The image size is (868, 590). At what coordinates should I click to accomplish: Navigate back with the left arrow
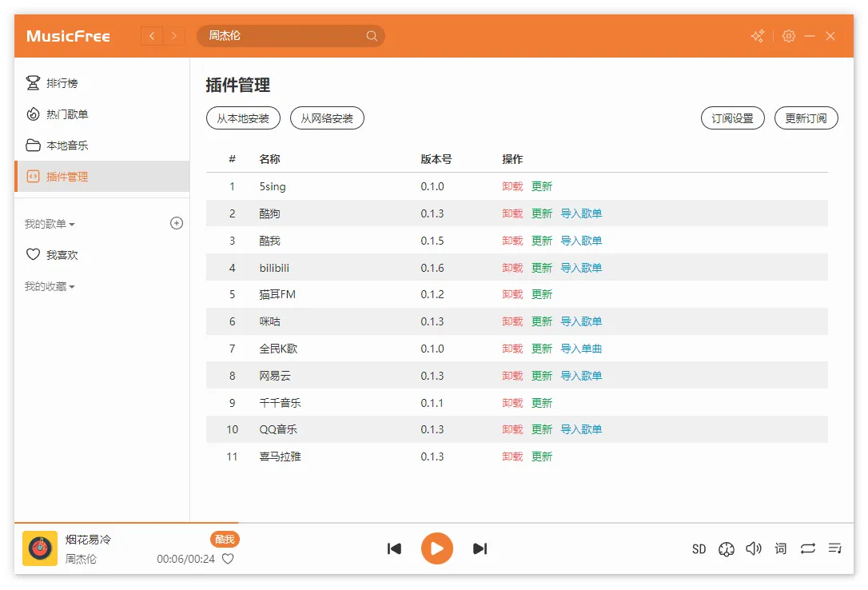click(x=152, y=36)
